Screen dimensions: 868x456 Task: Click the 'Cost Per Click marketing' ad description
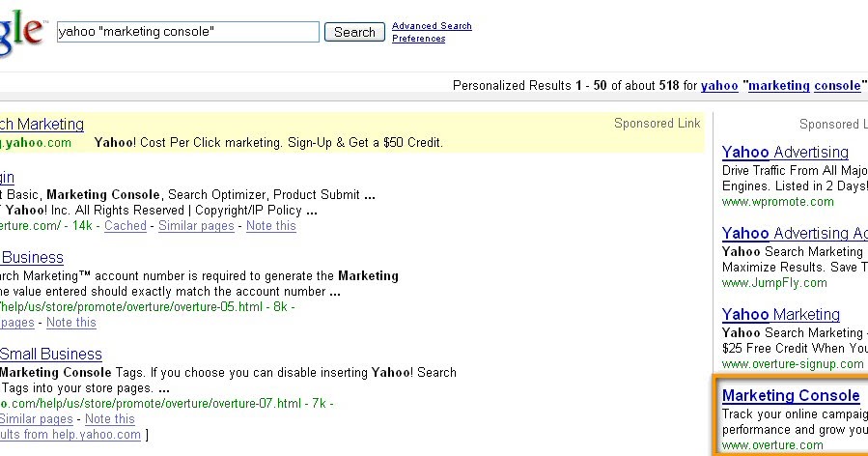click(268, 143)
